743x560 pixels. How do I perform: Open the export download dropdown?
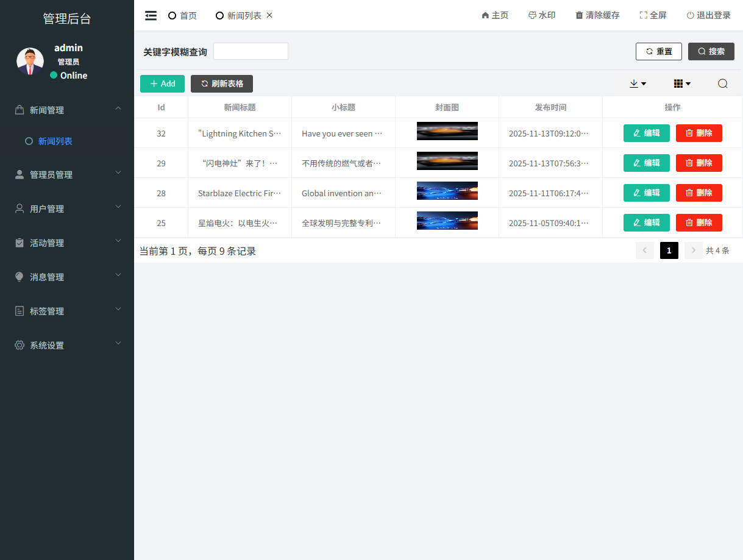[x=638, y=84]
